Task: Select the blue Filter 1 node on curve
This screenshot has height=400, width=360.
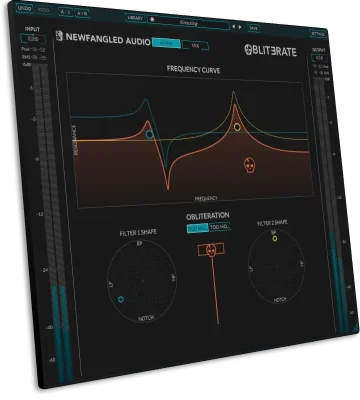Action: pyautogui.click(x=150, y=134)
